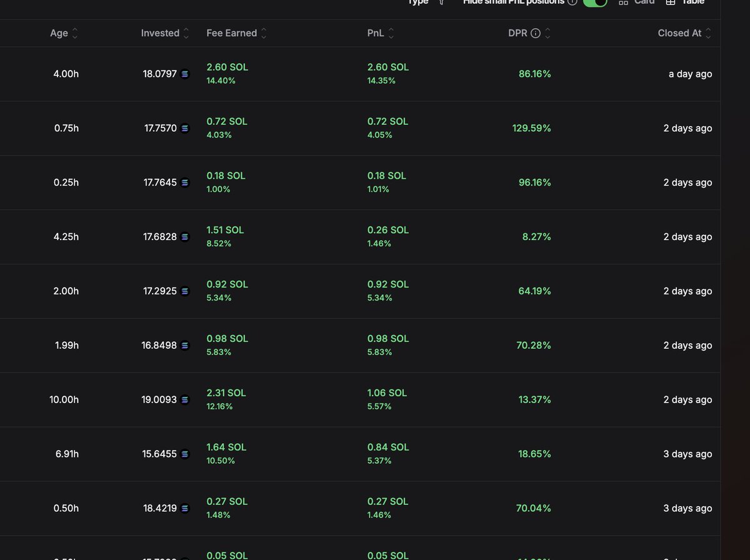The width and height of the screenshot is (750, 560).
Task: Click the 5.57% PnL percentage
Action: 379,407
